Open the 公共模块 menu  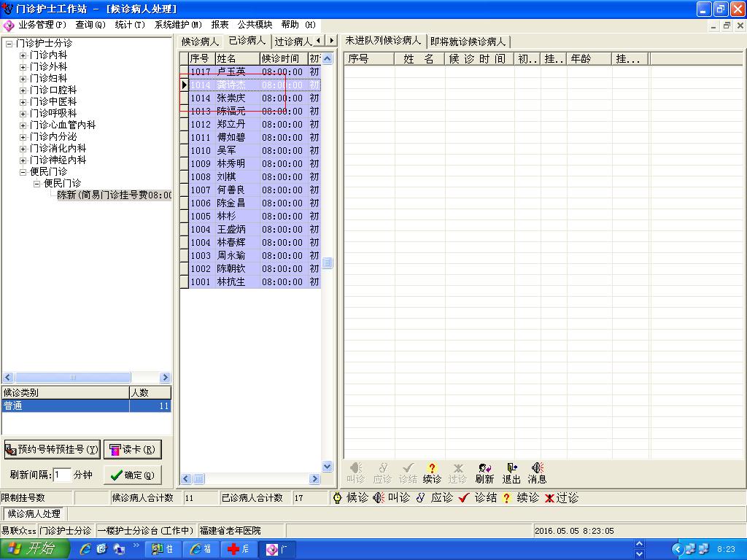tap(255, 25)
